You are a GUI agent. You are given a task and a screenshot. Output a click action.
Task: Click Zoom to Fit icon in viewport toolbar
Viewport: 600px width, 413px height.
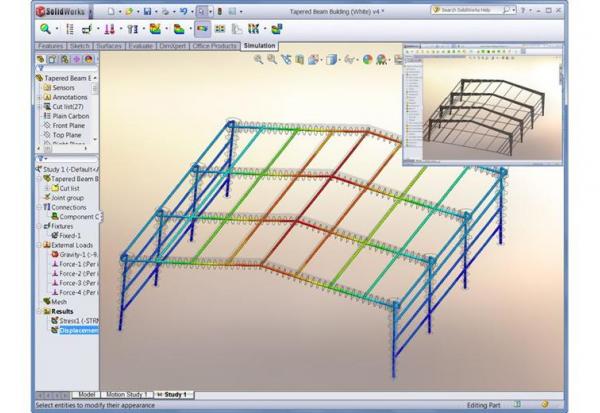[x=258, y=60]
